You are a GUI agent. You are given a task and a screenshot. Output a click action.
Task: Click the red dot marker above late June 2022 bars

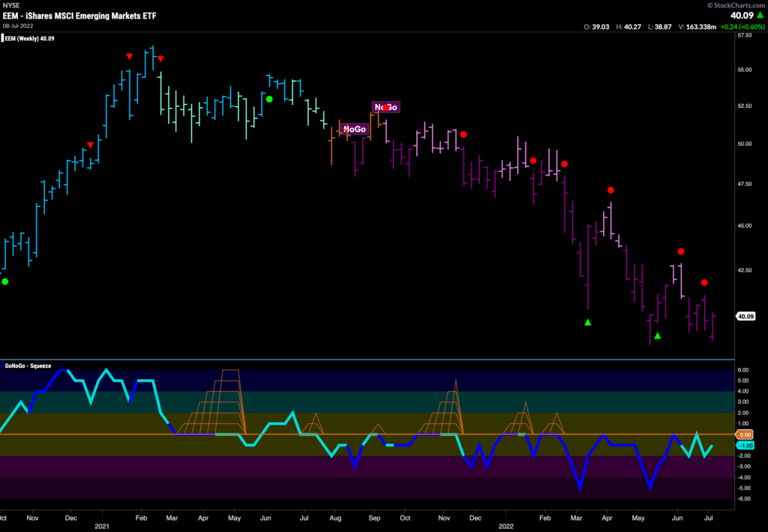tap(704, 282)
